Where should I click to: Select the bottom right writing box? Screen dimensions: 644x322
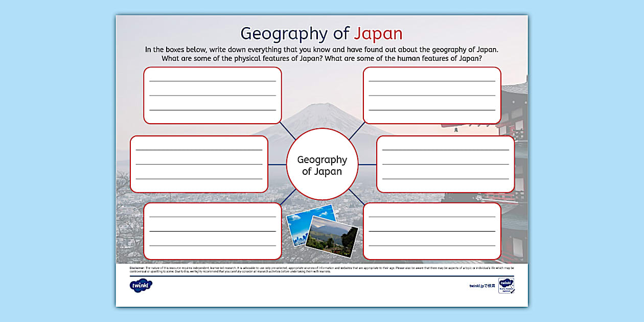(432, 231)
